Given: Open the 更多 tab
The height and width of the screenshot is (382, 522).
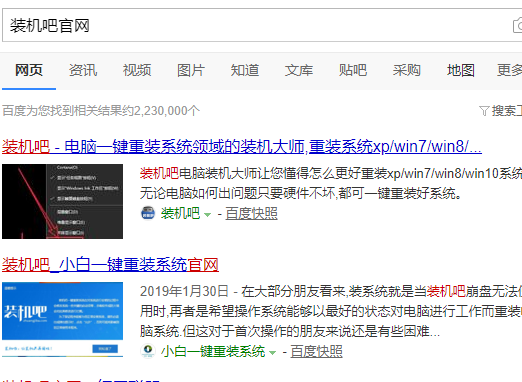Looking at the screenshot, I should 509,70.
